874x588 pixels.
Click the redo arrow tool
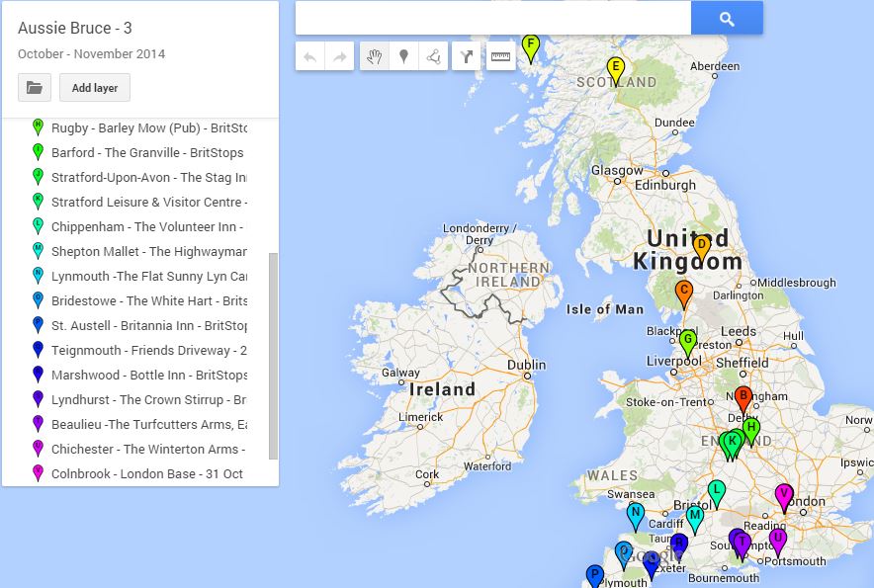(x=339, y=57)
